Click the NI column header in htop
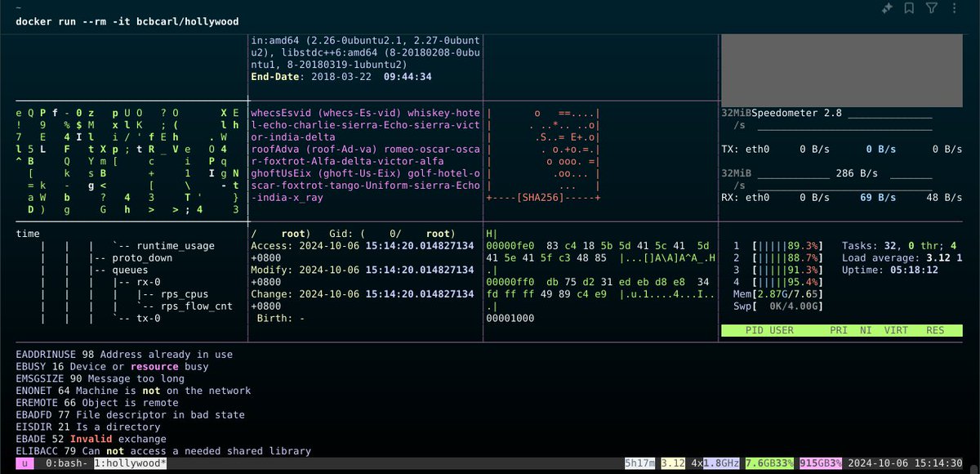Screen dimensions: 980x474 click(866, 330)
